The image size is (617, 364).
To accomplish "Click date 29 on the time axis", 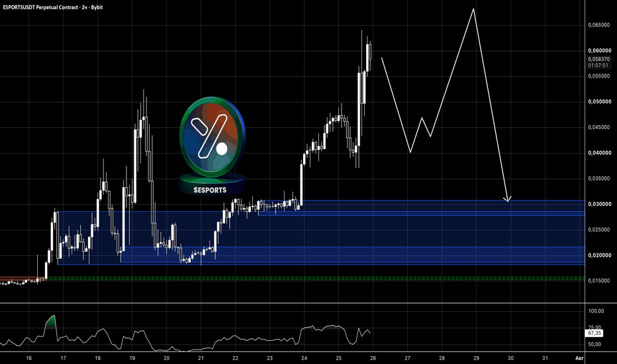I will click(x=476, y=358).
